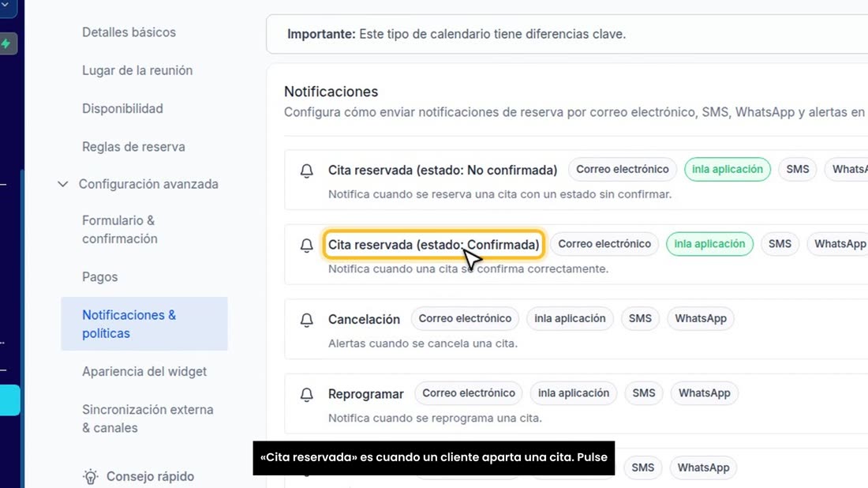Toggle WhatsApp chip for Confirmada row

tap(837, 244)
